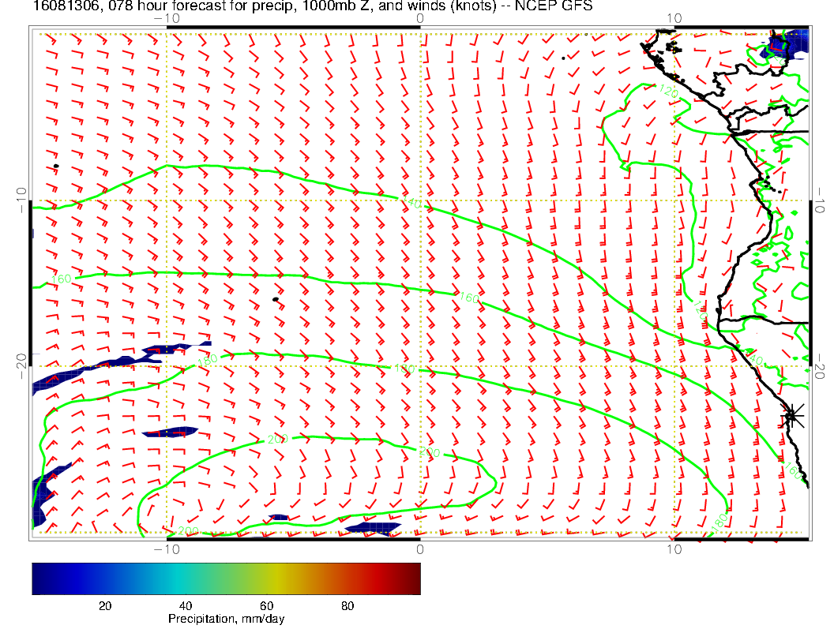Image resolution: width=834 pixels, height=644 pixels.
Task: Pick the dark blue end of the precipitation colorbar
Action: 40,578
